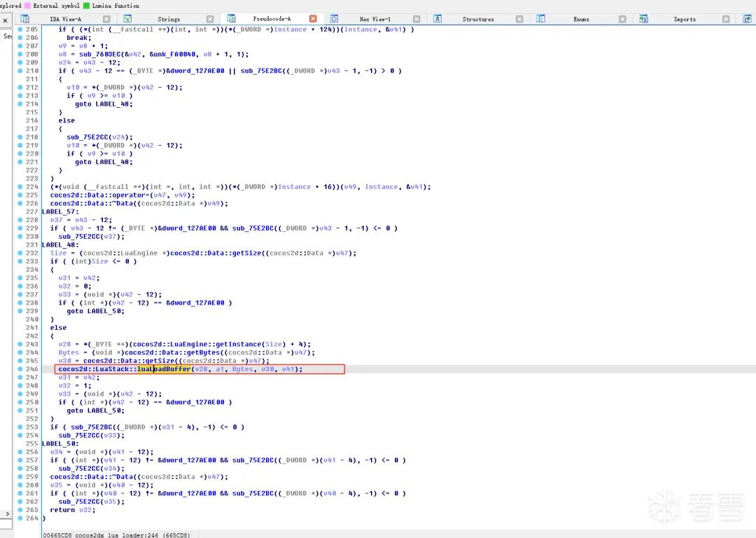Click the Structures tab icon
Viewport: 756px width, 538px height.
point(478,18)
